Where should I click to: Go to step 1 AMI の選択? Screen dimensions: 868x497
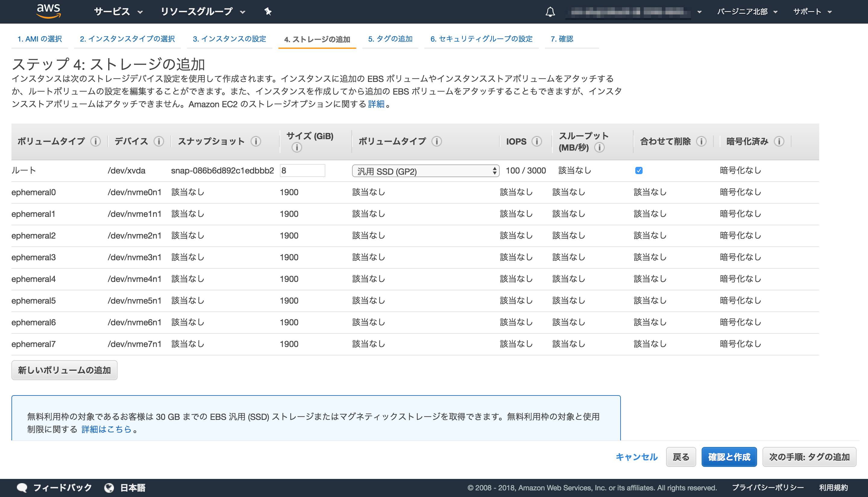[39, 39]
